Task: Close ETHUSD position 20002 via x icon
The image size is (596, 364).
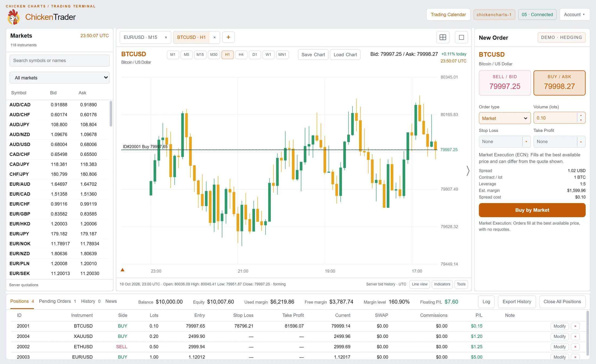Action: (x=575, y=347)
